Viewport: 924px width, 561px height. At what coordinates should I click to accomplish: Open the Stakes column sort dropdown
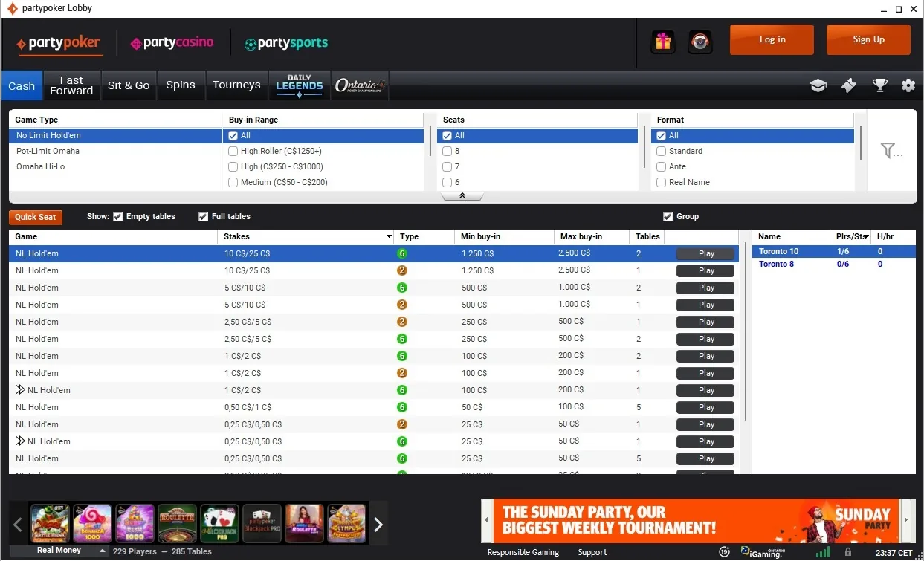point(387,236)
